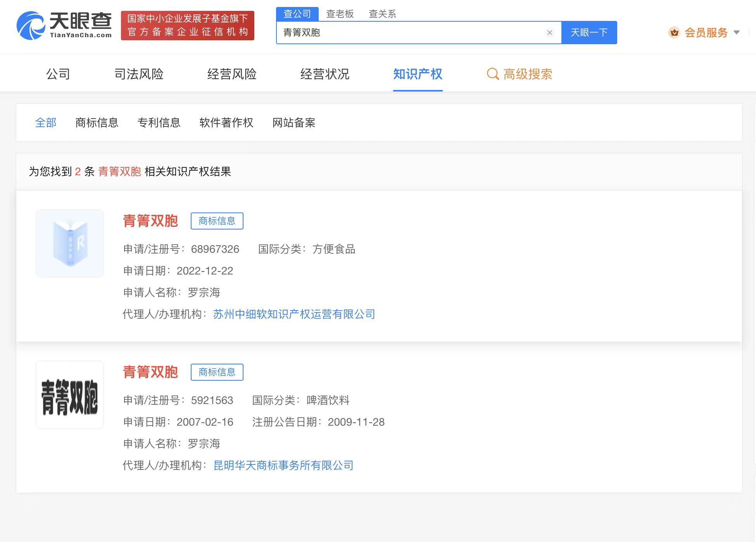Screen dimensions: 756x542
Task: Open first result's book trademark thumbnail
Action: coord(70,243)
